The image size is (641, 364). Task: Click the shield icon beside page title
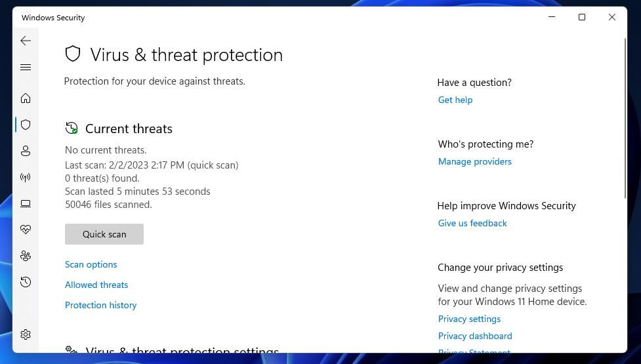pyautogui.click(x=73, y=54)
